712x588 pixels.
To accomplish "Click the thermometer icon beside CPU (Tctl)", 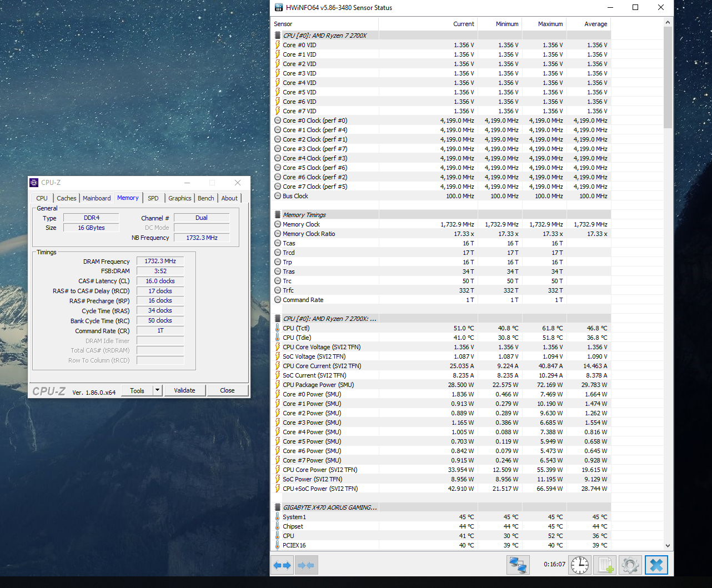I will coord(278,328).
